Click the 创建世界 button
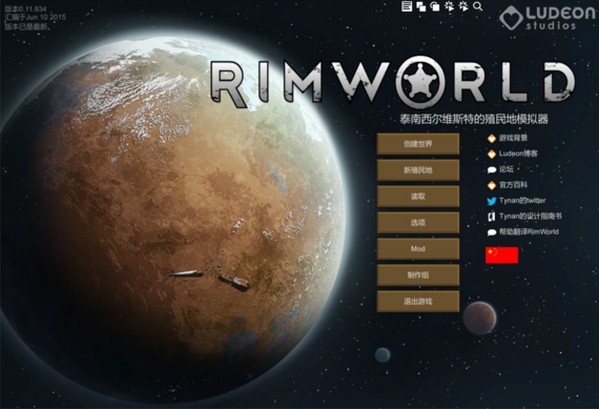 click(418, 144)
